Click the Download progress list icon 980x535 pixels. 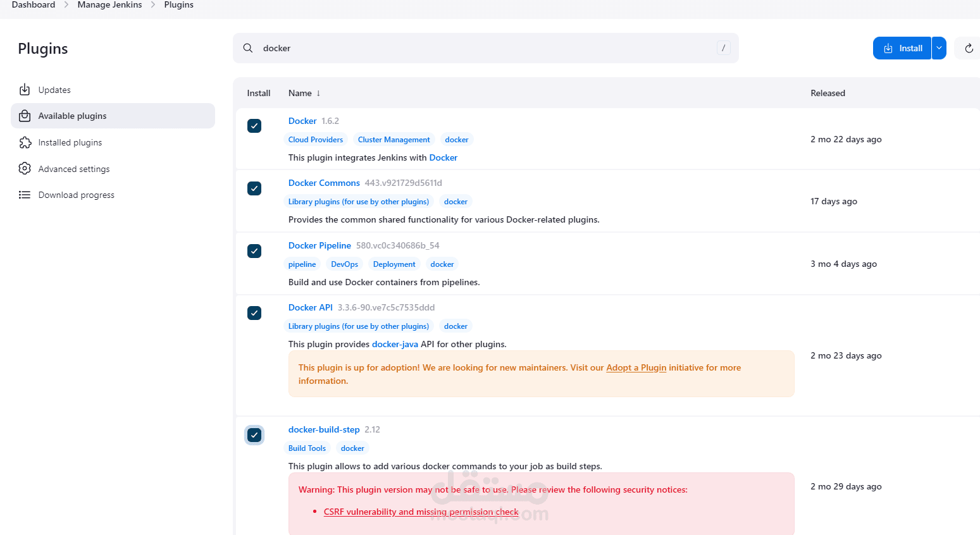click(x=25, y=195)
